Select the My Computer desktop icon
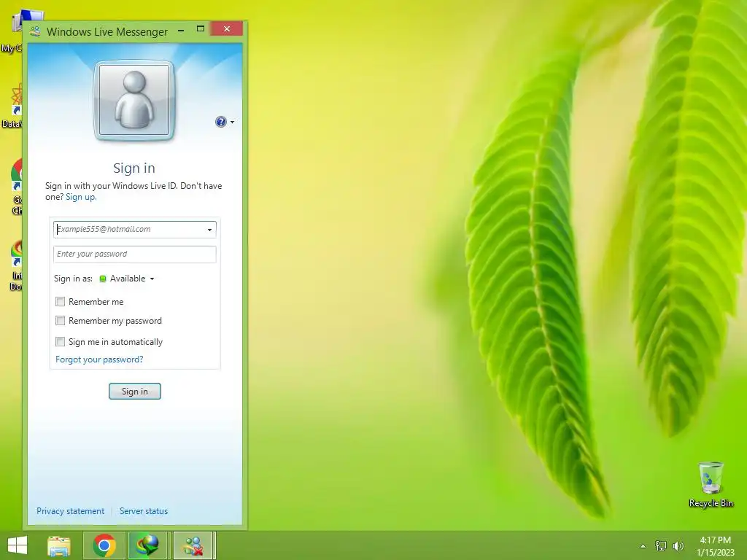Viewport: 747px width, 560px height. (x=12, y=31)
